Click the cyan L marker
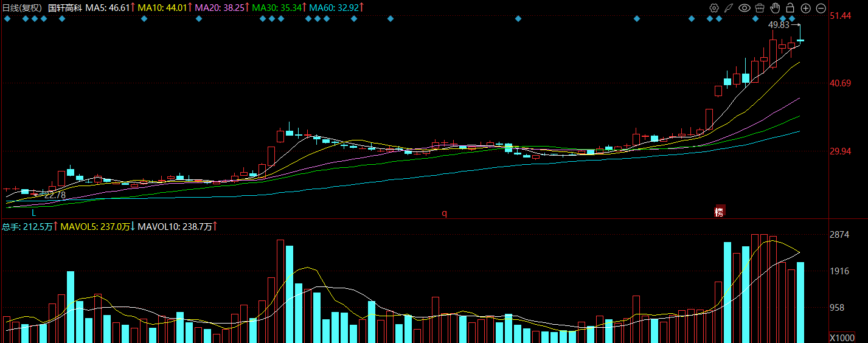 pos(34,213)
